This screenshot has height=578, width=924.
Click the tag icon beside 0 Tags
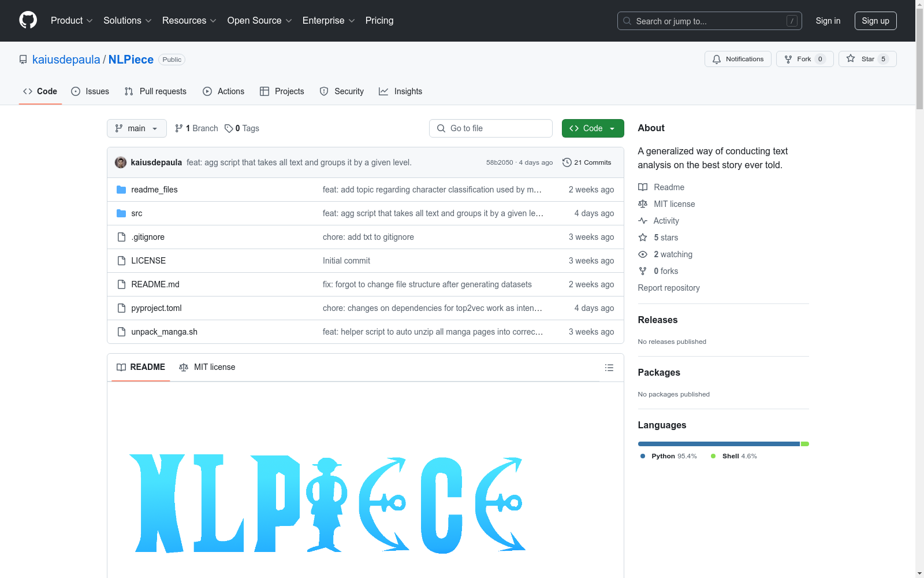[229, 128]
